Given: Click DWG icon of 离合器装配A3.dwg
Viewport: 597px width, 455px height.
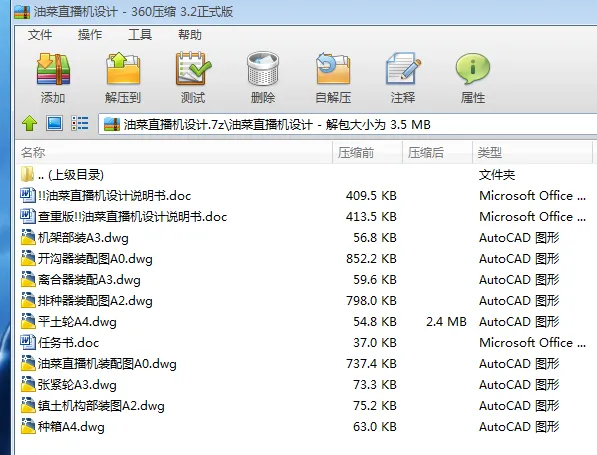Looking at the screenshot, I should pos(28,279).
